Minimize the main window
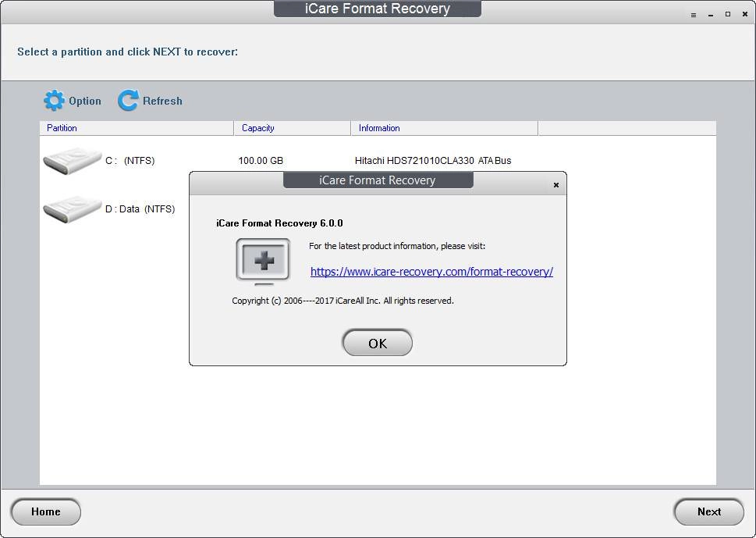This screenshot has height=538, width=756. click(x=711, y=15)
